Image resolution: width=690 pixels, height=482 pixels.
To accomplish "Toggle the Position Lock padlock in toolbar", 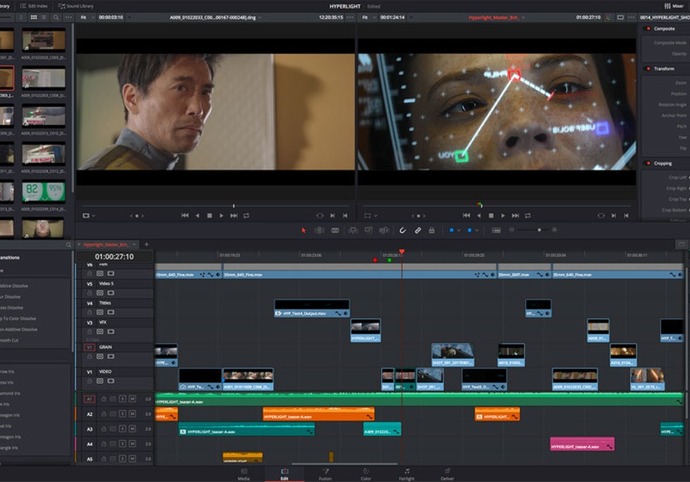I will point(432,230).
